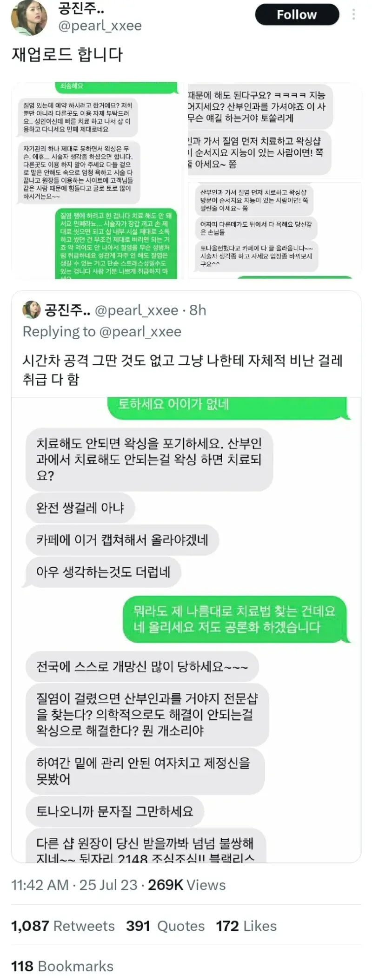
Task: Show the 172 Likes list
Action: click(x=246, y=926)
